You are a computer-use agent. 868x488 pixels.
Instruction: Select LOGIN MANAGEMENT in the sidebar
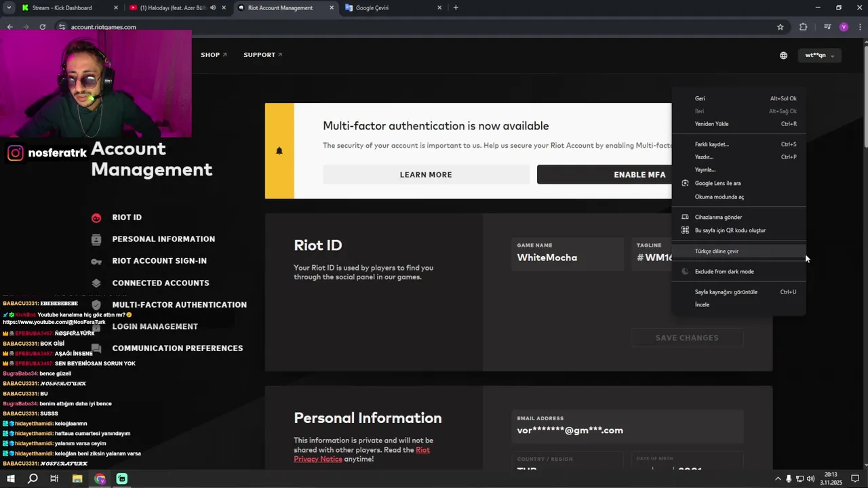point(155,327)
